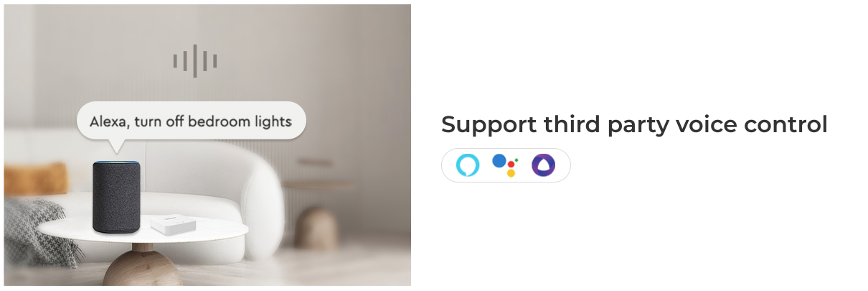Click the words "bedroom lights" in the bubble

tap(248, 121)
